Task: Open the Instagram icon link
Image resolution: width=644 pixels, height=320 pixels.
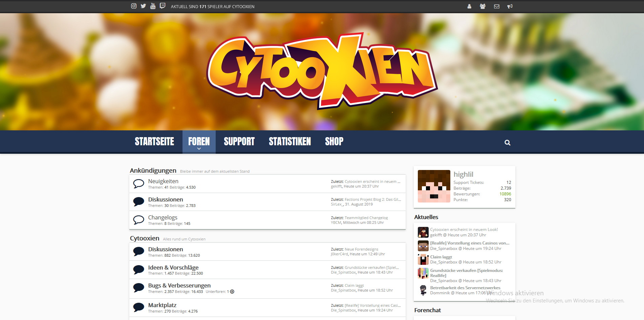Action: pyautogui.click(x=134, y=6)
